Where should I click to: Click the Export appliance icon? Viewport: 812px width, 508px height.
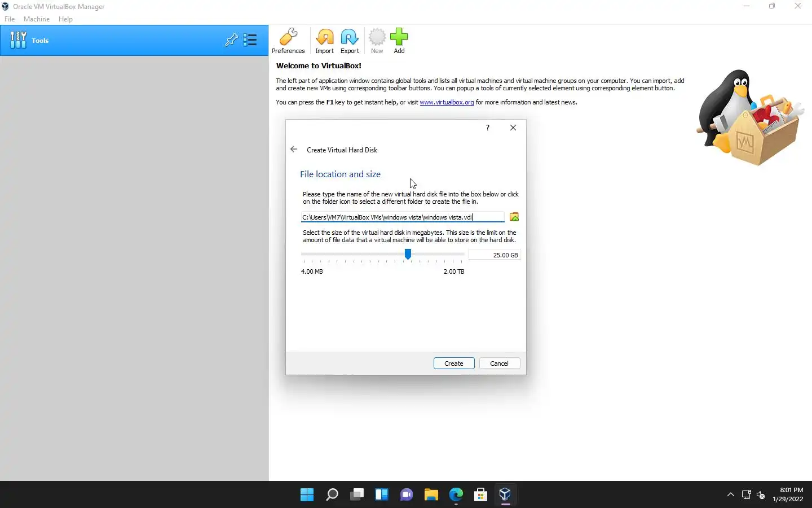[350, 41]
